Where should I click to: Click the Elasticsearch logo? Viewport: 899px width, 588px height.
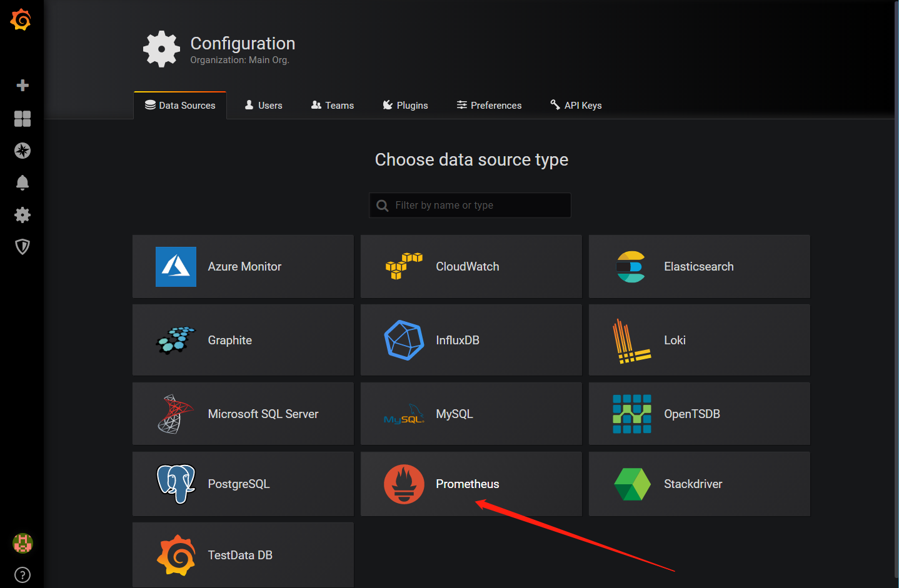(631, 267)
